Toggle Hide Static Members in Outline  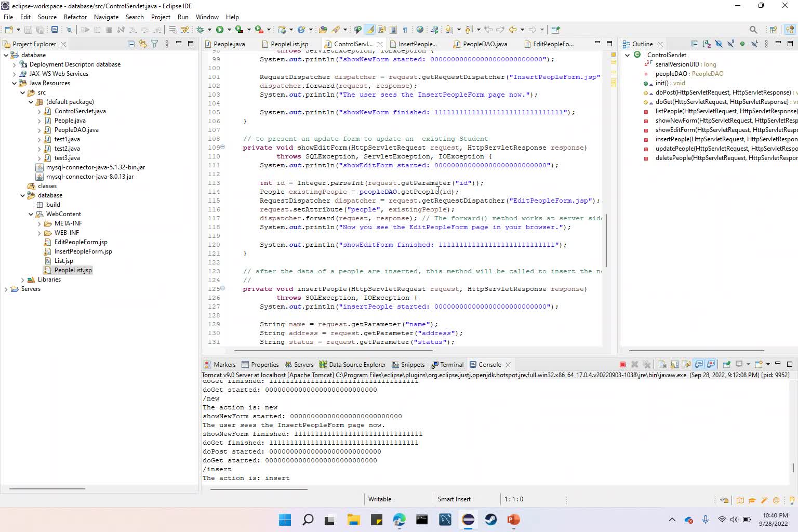[x=730, y=44]
